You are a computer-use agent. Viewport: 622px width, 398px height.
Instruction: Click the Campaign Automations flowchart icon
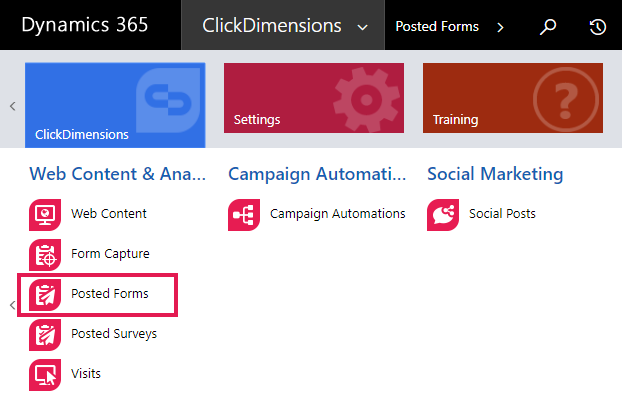point(244,215)
